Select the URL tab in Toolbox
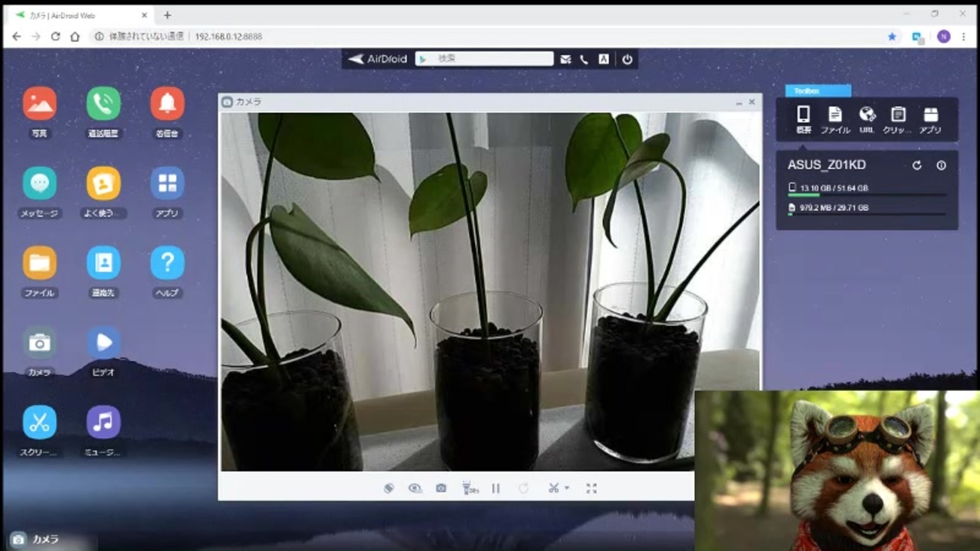 (x=867, y=120)
